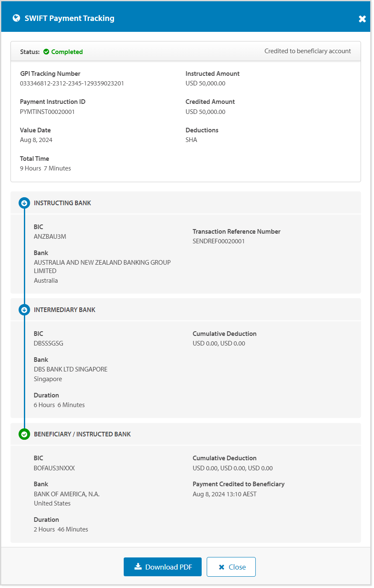Select the INSTRUCTING BANK section header

[63, 203]
